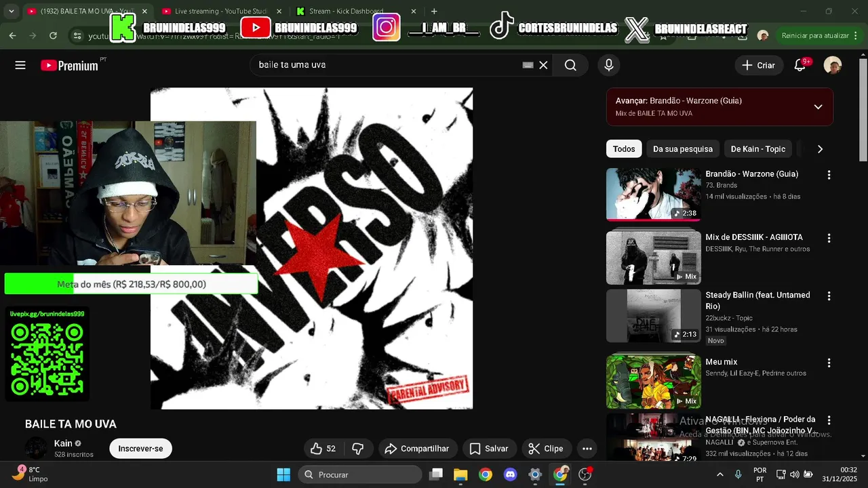Open NAGALLI - Flexiona video title
Image resolution: width=868 pixels, height=488 pixels.
click(760, 425)
